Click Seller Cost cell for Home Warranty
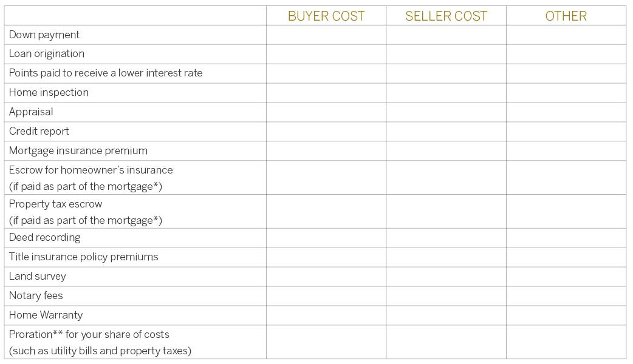Viewport: 633px width, 364px height. [446, 315]
